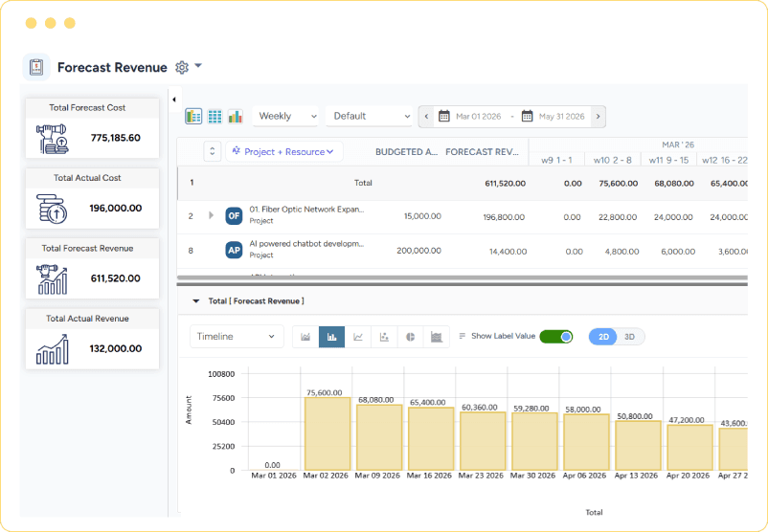Switch chart to 2D mode
This screenshot has height=532, width=768.
(603, 337)
